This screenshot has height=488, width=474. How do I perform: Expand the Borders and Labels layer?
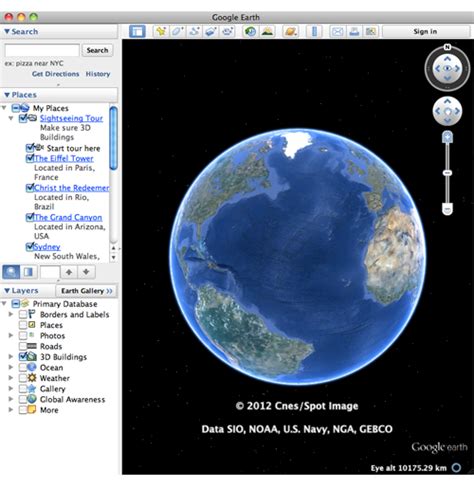point(11,314)
